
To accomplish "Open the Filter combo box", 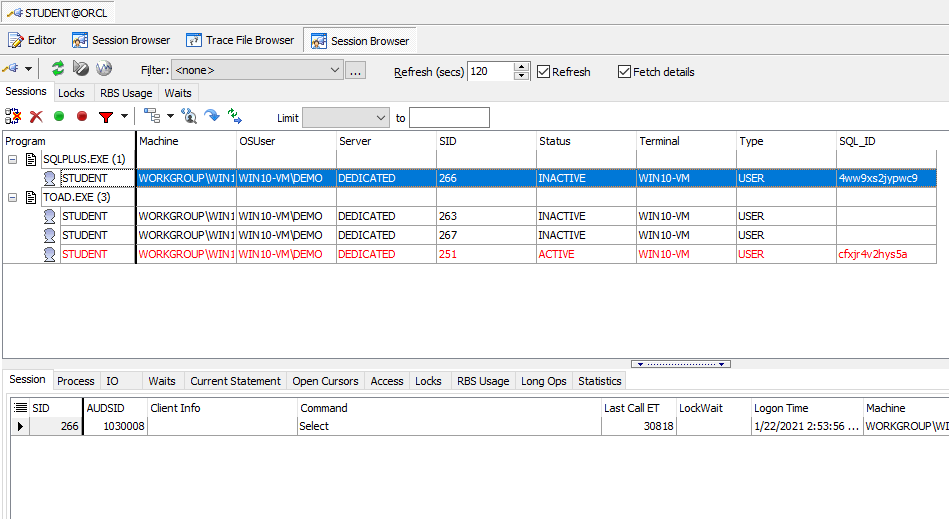I will coord(257,70).
